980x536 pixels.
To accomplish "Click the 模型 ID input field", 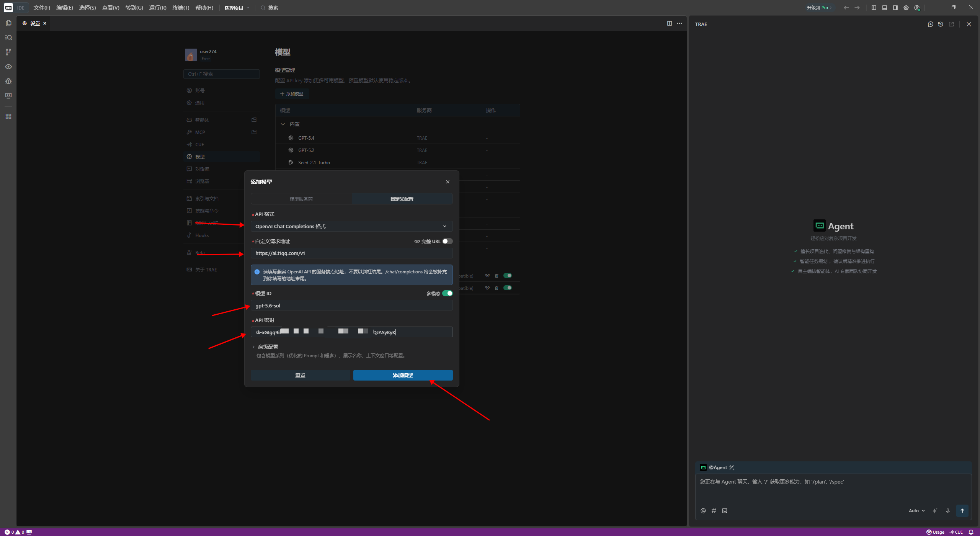I will tap(351, 306).
